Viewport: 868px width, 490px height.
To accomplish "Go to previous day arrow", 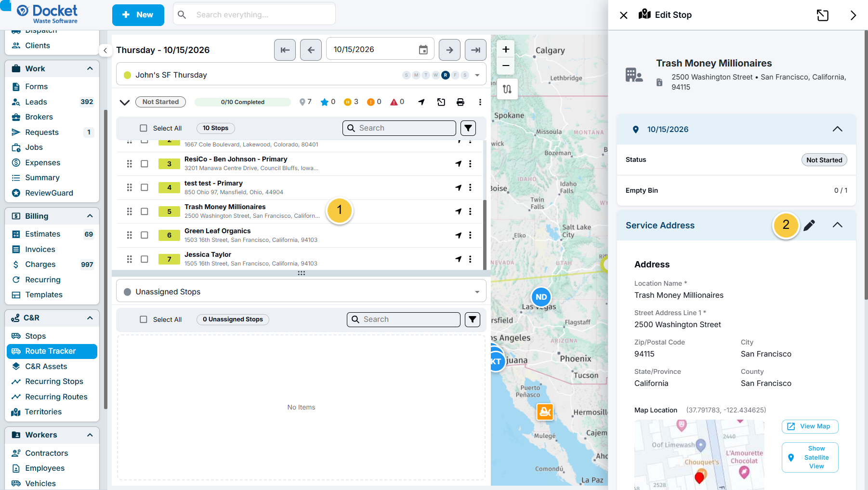I will tap(311, 50).
